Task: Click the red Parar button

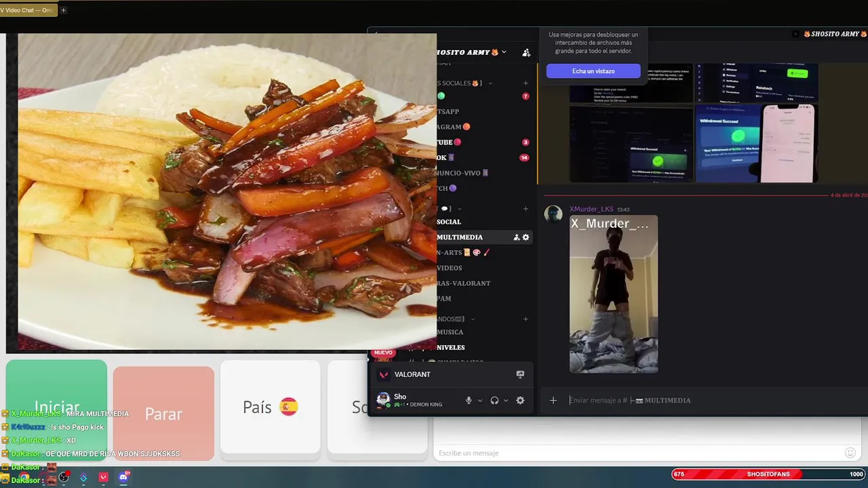Action: (x=163, y=413)
